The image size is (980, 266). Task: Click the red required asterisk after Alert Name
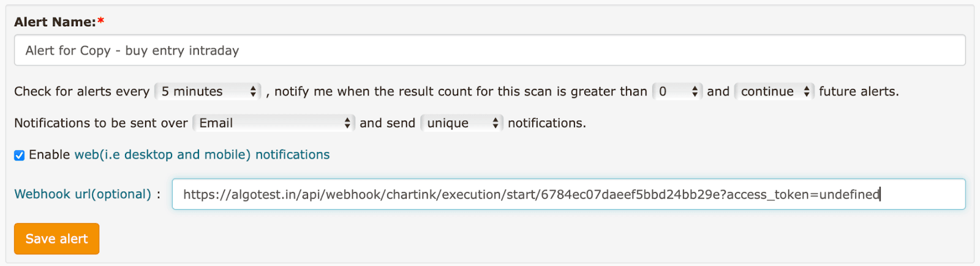[x=101, y=21]
